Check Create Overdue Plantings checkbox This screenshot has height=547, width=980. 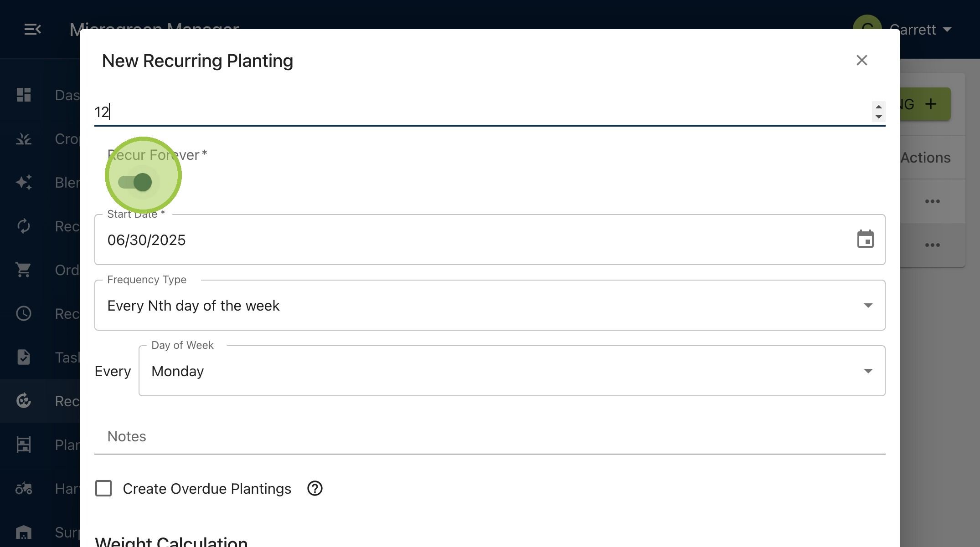pos(103,488)
